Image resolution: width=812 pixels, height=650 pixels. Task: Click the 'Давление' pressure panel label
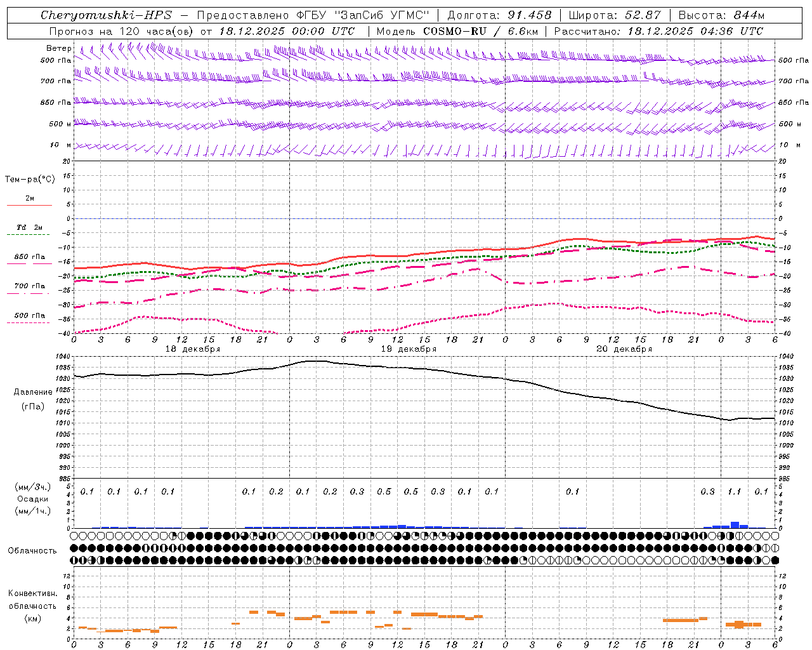coord(33,392)
